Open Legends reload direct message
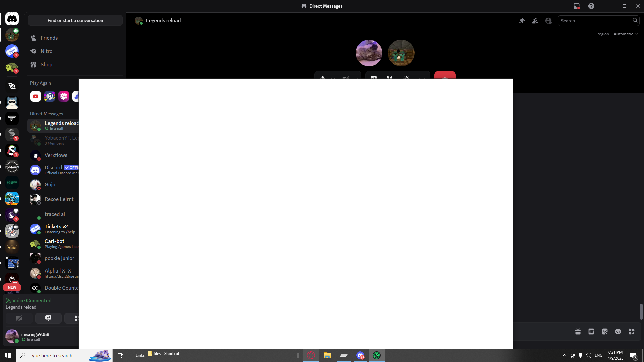The width and height of the screenshot is (644, 362). [x=53, y=126]
